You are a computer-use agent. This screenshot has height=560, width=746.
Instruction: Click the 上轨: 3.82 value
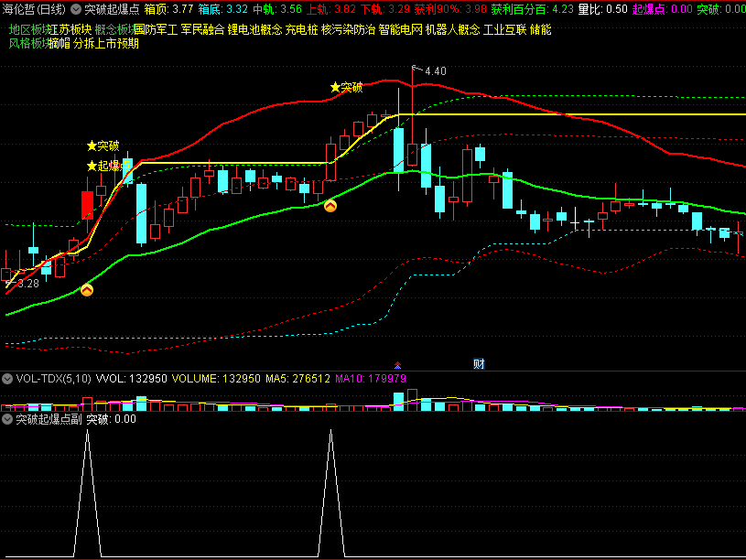click(x=330, y=9)
